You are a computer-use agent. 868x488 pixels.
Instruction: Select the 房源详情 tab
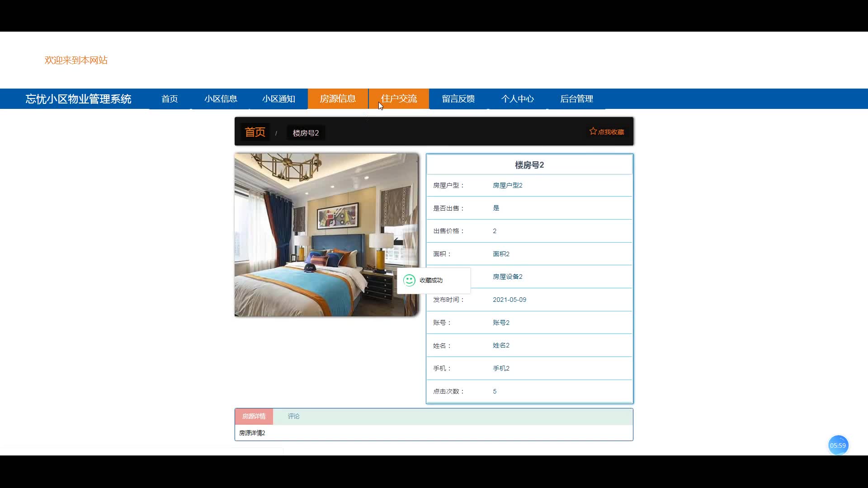click(x=254, y=416)
